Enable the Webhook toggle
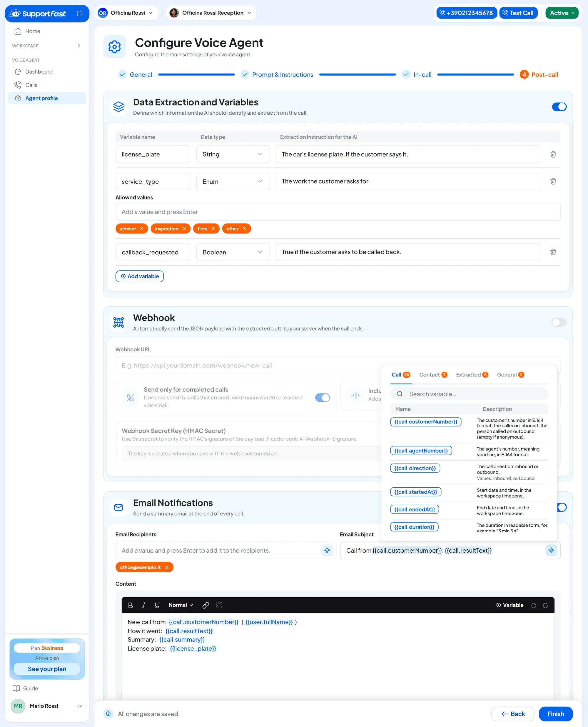Image resolution: width=588 pixels, height=727 pixels. coord(559,322)
